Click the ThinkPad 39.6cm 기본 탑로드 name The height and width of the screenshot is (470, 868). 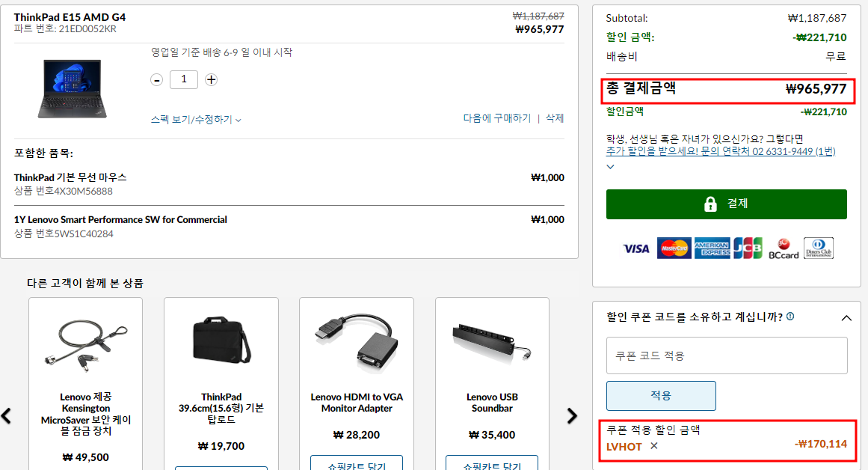pos(221,408)
